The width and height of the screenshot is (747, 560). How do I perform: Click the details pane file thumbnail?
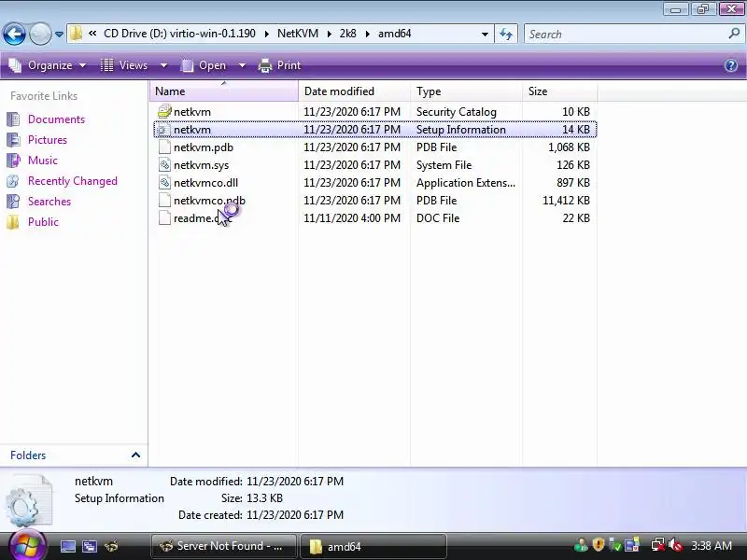pos(30,500)
